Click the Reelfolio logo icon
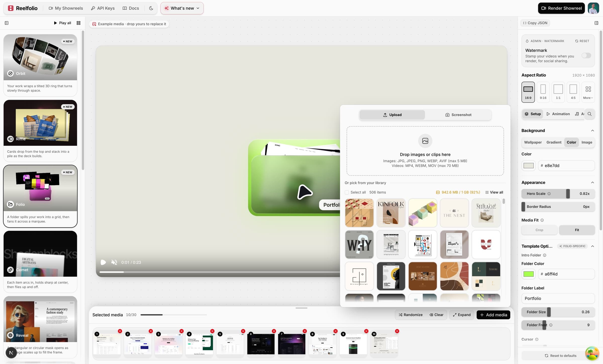Image resolution: width=603 pixels, height=364 pixels. pyautogui.click(x=11, y=8)
